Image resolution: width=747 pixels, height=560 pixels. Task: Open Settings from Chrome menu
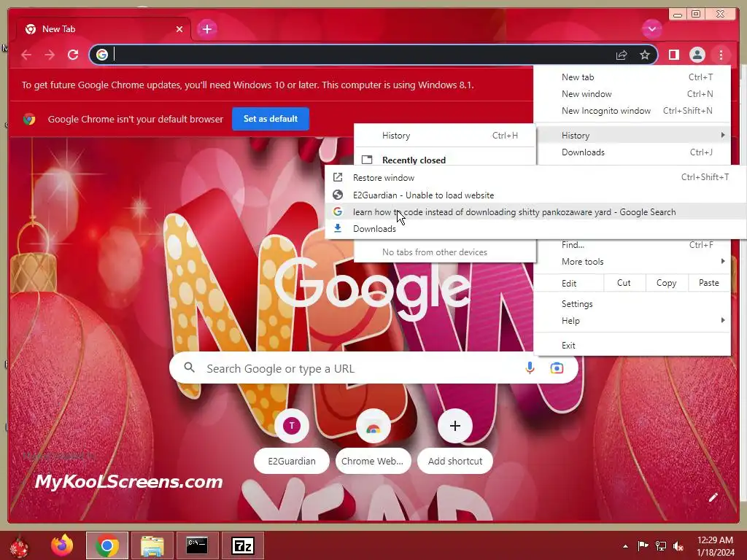click(632, 304)
